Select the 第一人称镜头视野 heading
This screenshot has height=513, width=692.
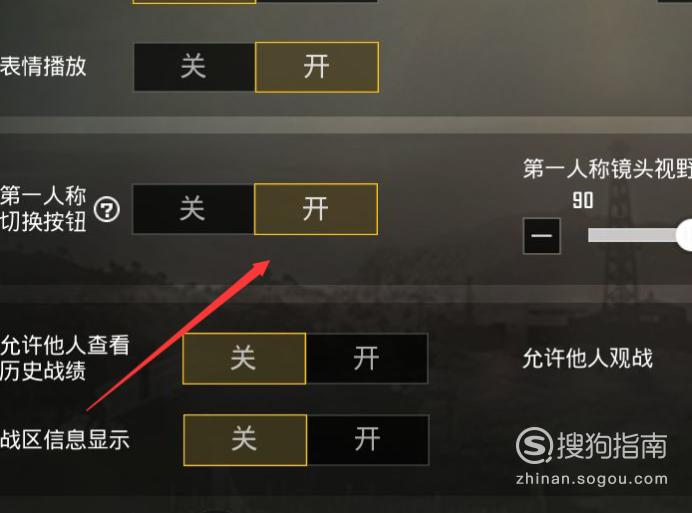[607, 169]
